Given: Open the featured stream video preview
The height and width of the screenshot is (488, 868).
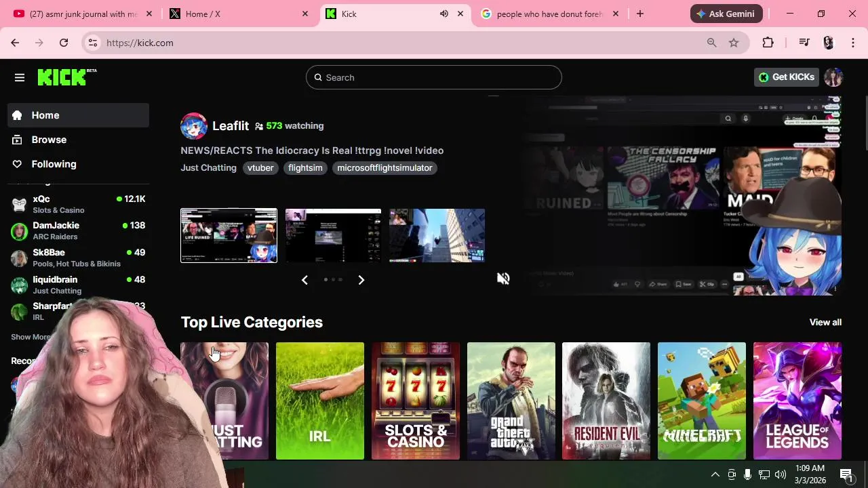Looking at the screenshot, I should (x=682, y=196).
